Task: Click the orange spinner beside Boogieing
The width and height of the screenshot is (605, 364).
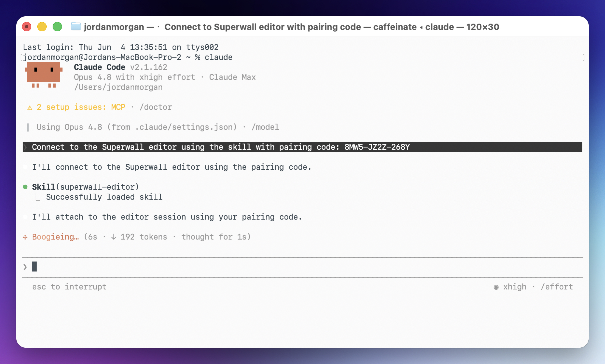Action: [25, 237]
